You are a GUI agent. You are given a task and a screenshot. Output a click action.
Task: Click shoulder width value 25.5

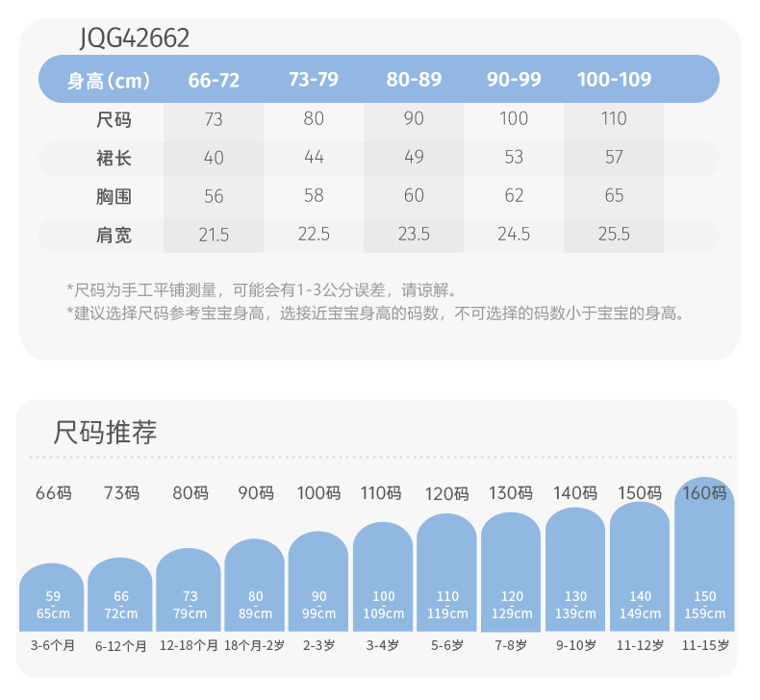pyautogui.click(x=614, y=234)
